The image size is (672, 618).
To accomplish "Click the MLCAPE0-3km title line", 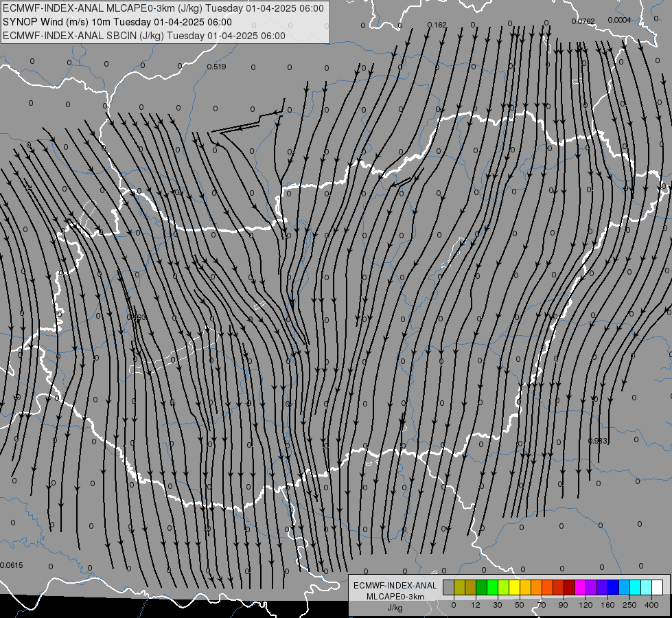I will [163, 8].
